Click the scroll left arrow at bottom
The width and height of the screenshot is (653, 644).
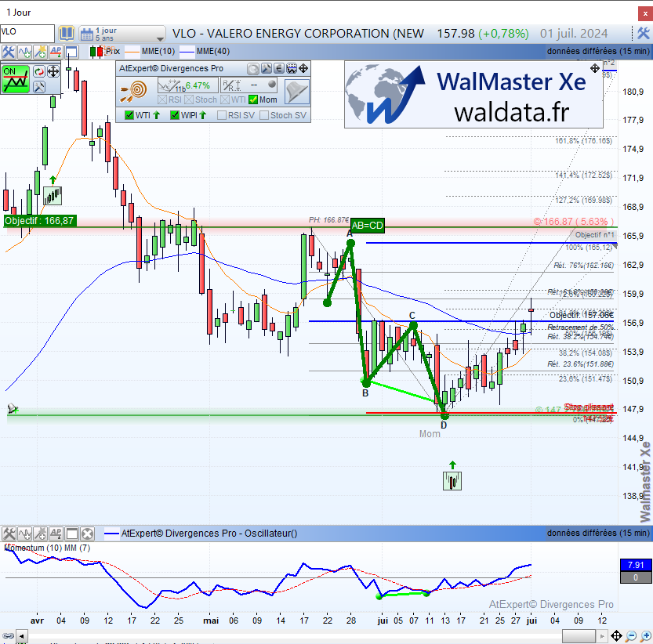point(22,636)
